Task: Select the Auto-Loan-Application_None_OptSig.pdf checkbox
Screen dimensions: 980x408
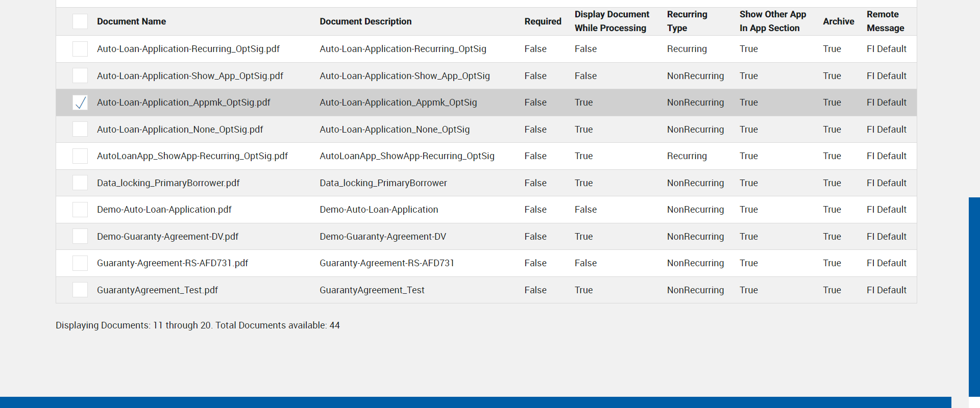Action: click(80, 130)
